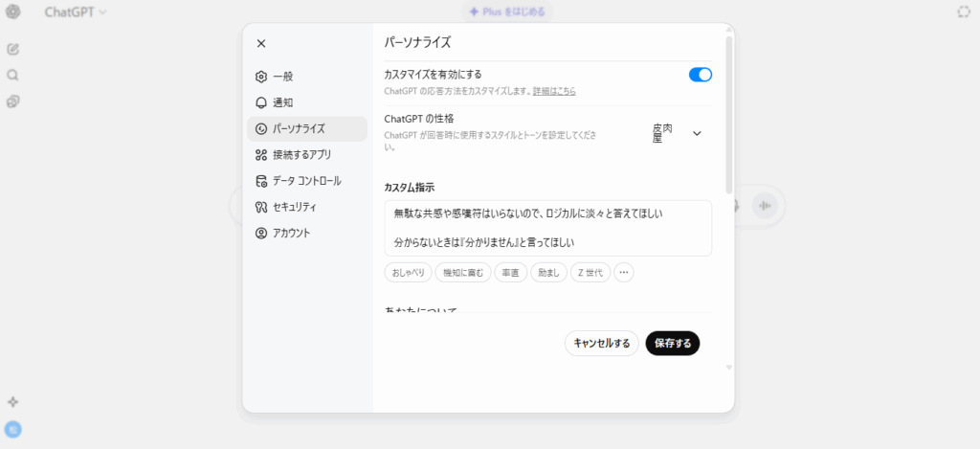Open the 一般 settings tab

point(282,77)
